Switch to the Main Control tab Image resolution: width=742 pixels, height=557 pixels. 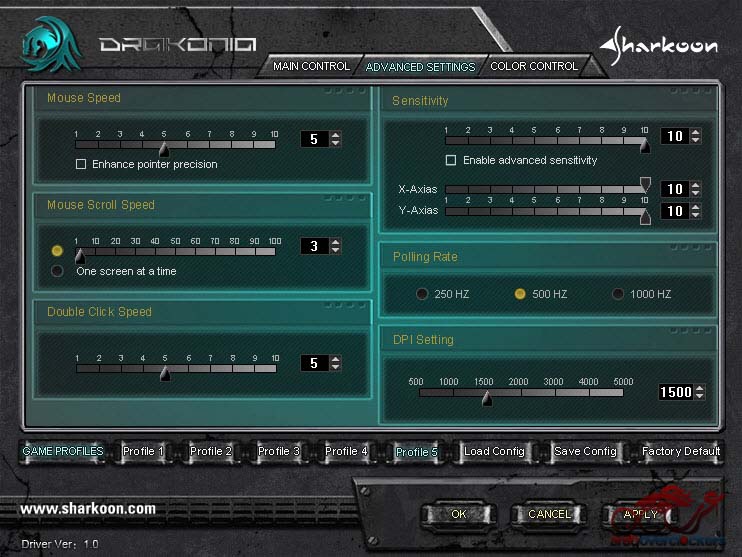311,66
